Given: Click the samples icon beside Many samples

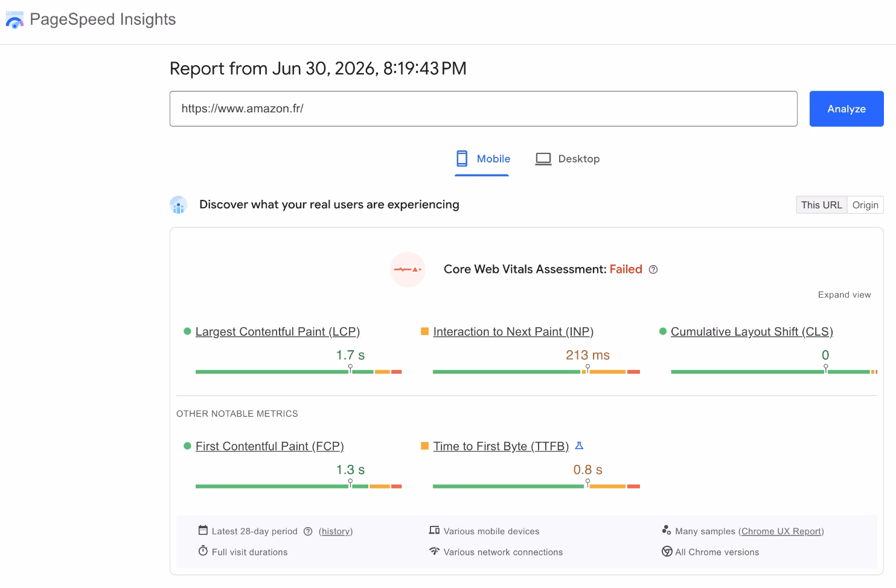Looking at the screenshot, I should coord(667,531).
